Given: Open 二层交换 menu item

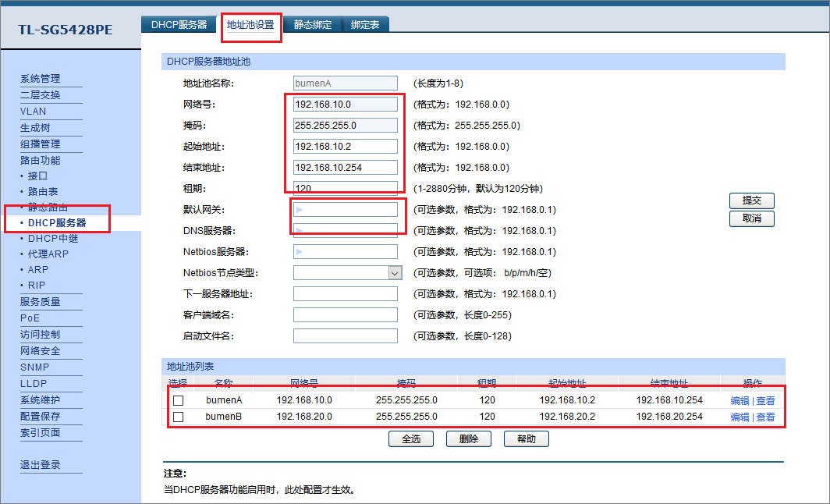Looking at the screenshot, I should click(41, 95).
